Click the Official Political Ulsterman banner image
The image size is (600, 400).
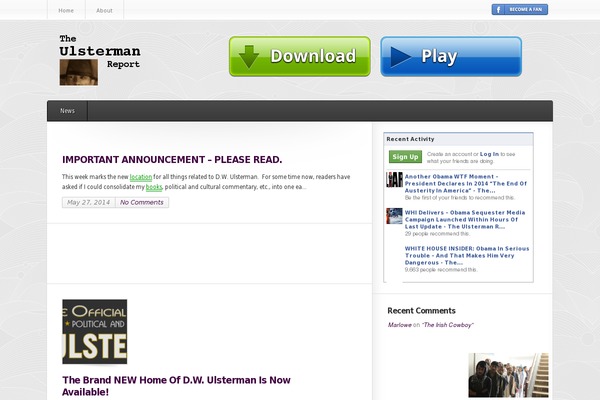click(95, 331)
